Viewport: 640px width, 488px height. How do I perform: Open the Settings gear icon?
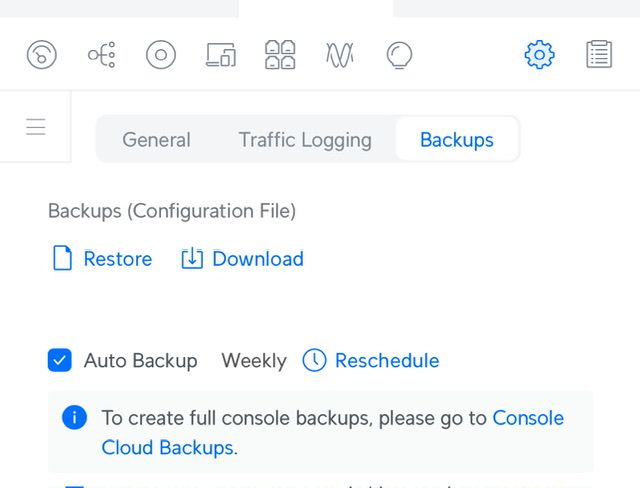(x=539, y=54)
